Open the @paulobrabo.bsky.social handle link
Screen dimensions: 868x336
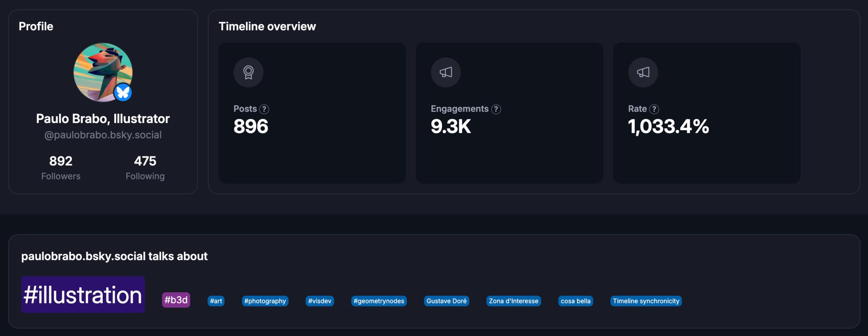pyautogui.click(x=103, y=135)
